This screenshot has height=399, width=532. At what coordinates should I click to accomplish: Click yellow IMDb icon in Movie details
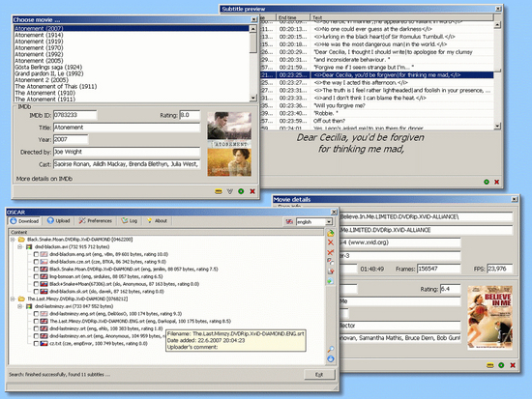pyautogui.click(x=490, y=365)
